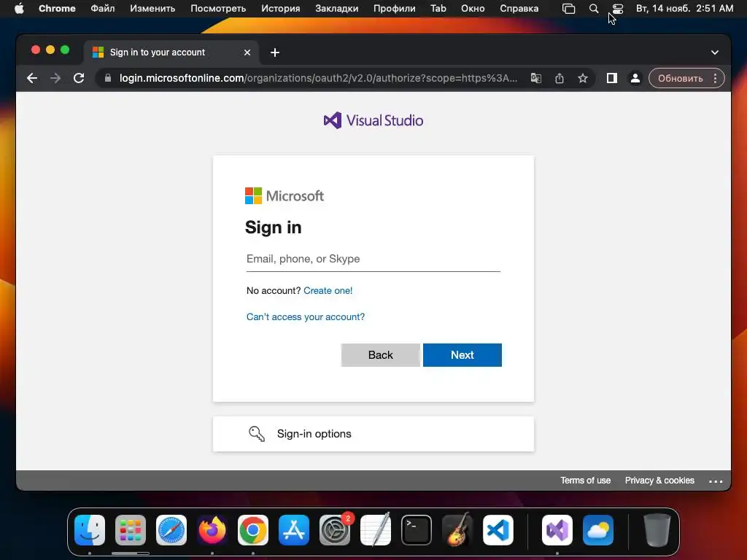Click the Visual Studio logo
Viewport: 747px width, 560px height.
(373, 120)
